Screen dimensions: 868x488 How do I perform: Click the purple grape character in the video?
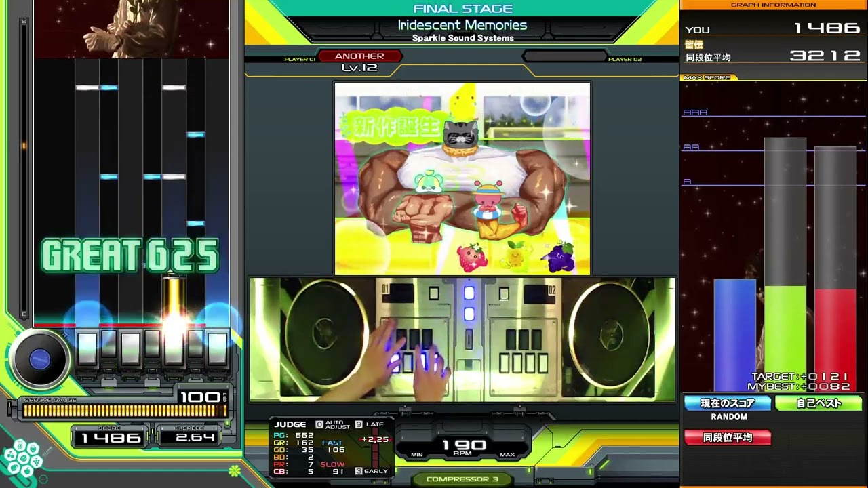[x=559, y=256]
